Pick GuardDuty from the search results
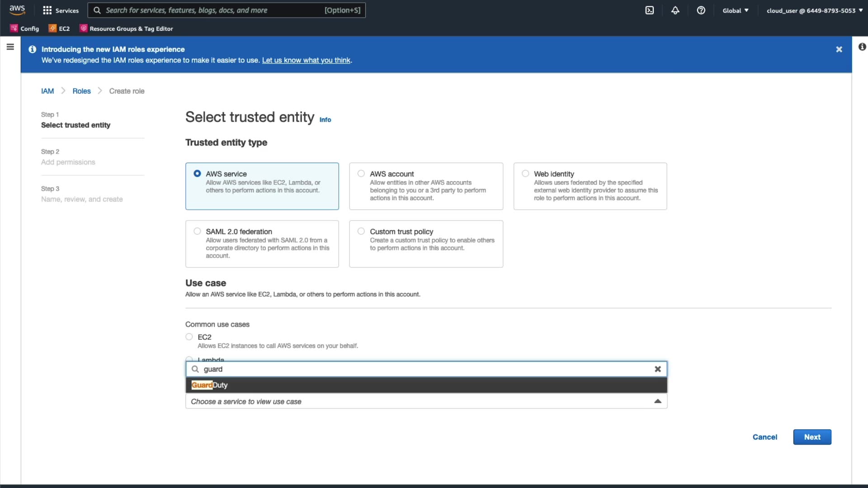This screenshot has width=868, height=488. coord(210,385)
